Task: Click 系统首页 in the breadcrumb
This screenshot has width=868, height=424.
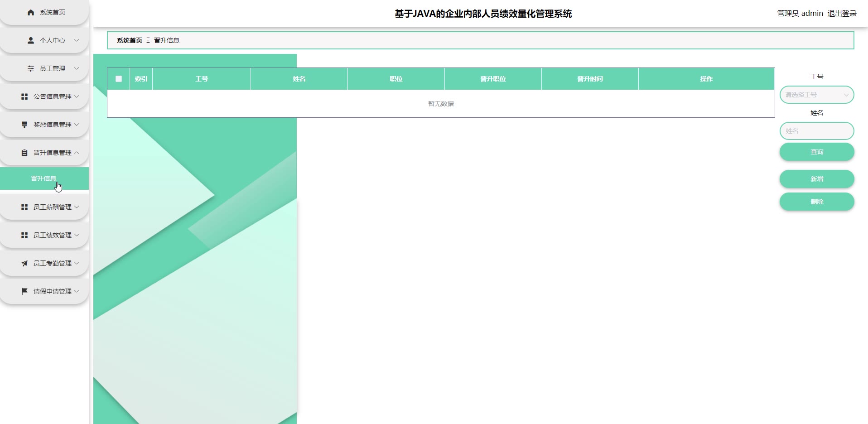Action: click(130, 40)
